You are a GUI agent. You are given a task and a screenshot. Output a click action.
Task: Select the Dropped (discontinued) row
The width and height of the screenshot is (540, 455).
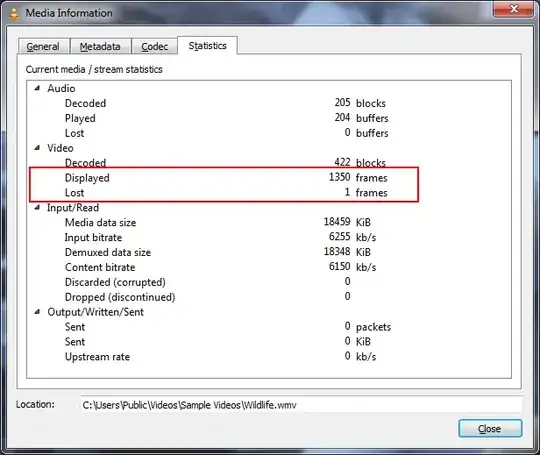point(269,297)
